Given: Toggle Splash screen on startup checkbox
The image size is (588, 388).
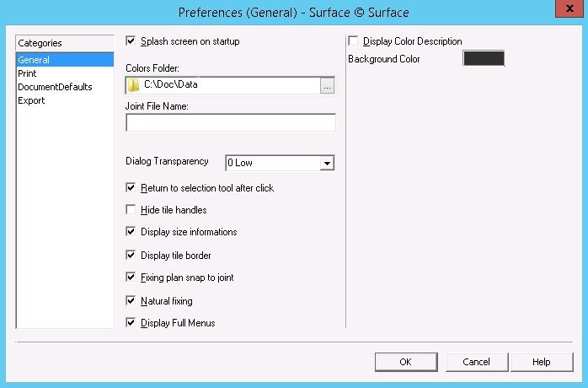Looking at the screenshot, I should pos(131,40).
